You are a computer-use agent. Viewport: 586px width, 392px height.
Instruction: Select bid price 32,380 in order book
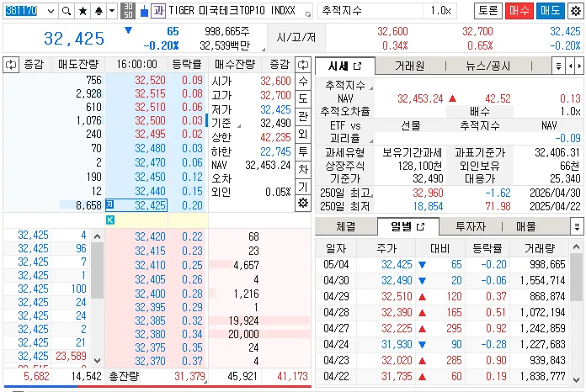point(150,334)
